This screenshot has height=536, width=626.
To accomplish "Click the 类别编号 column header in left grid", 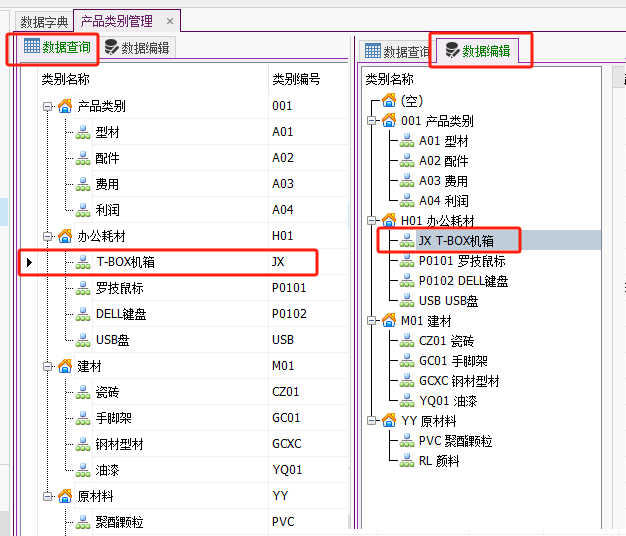I will pyautogui.click(x=296, y=79).
